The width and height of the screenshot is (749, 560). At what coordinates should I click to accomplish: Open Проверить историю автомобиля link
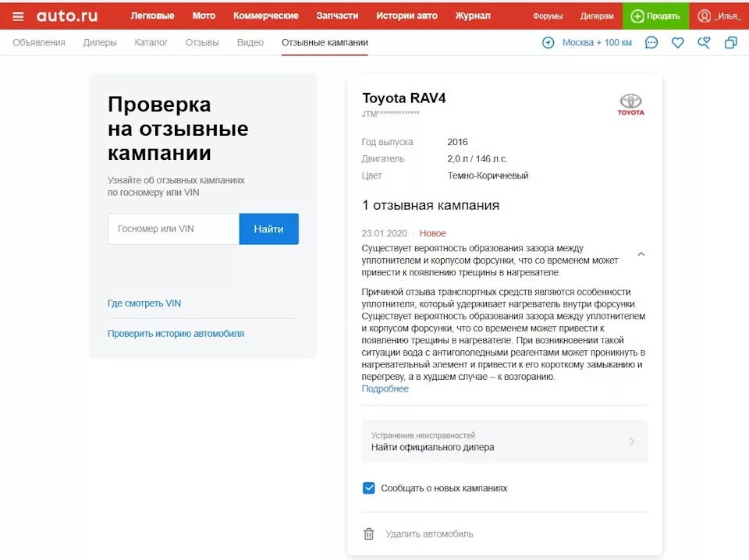[176, 333]
